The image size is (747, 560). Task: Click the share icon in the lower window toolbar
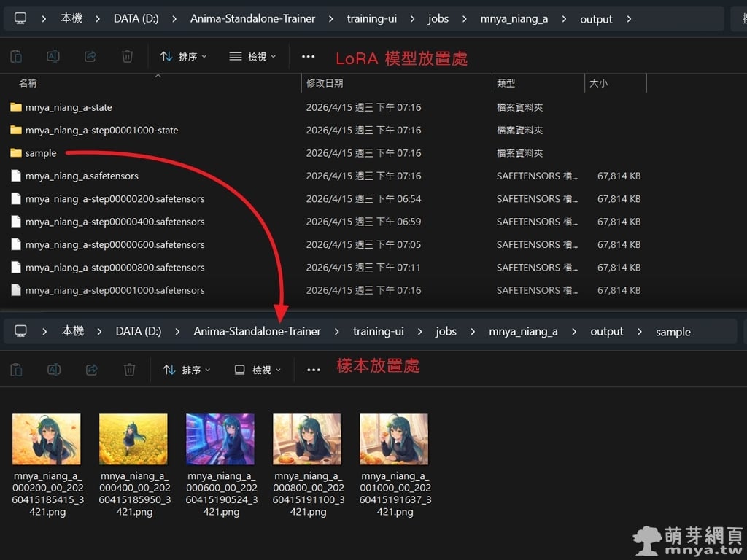(91, 370)
